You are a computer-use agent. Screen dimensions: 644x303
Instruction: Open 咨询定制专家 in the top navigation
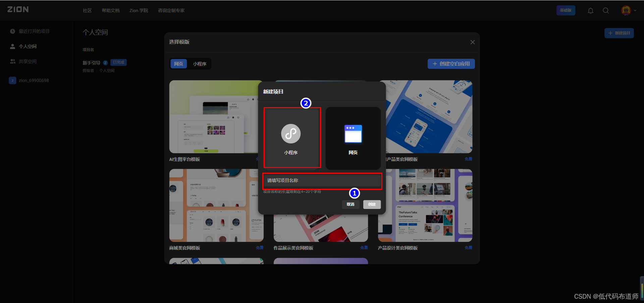171,10
